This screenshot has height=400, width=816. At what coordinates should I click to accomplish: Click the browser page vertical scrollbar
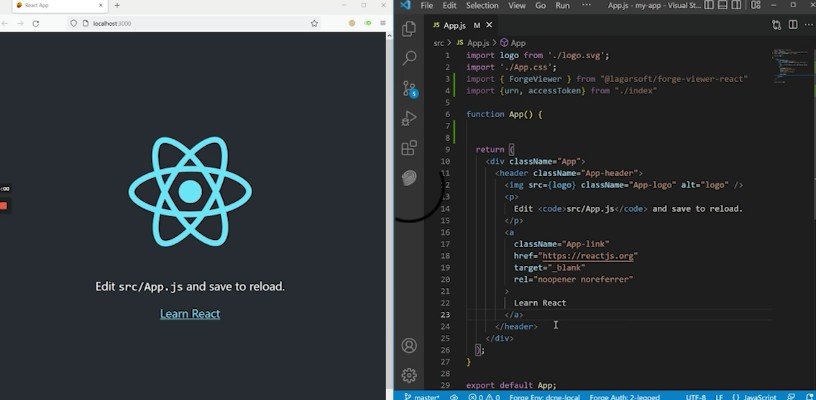pyautogui.click(x=388, y=213)
